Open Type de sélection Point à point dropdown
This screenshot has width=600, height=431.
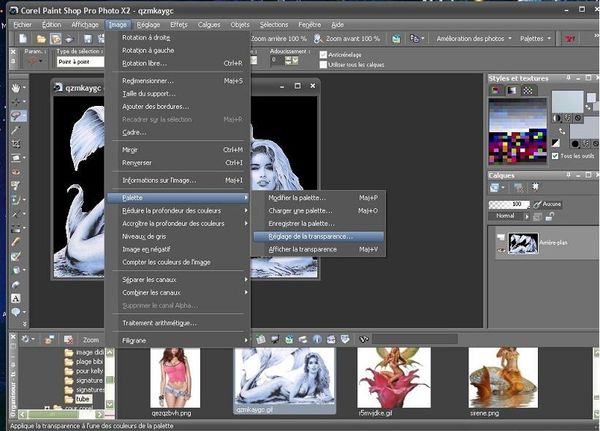click(x=80, y=62)
